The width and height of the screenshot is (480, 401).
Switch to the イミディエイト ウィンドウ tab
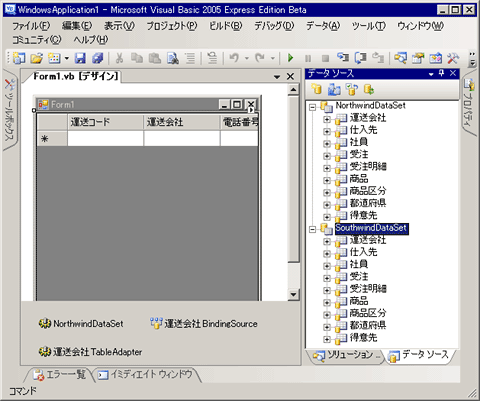click(x=146, y=375)
